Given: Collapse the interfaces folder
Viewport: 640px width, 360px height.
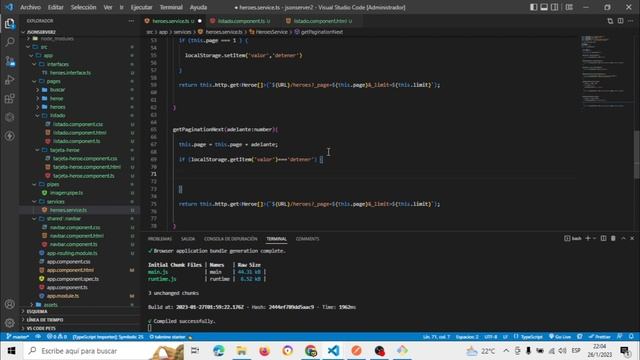Looking at the screenshot, I should tap(34, 64).
